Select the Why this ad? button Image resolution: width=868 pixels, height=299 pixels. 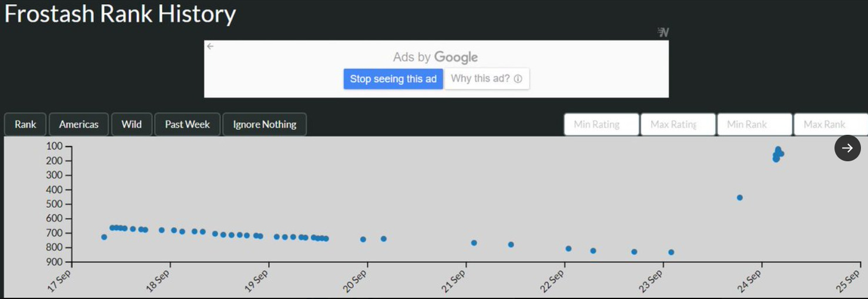pyautogui.click(x=486, y=79)
